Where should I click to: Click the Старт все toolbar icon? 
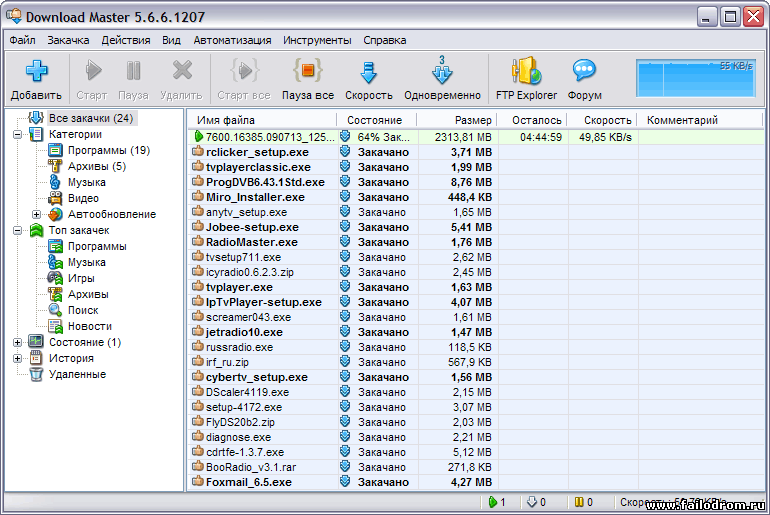pos(245,71)
